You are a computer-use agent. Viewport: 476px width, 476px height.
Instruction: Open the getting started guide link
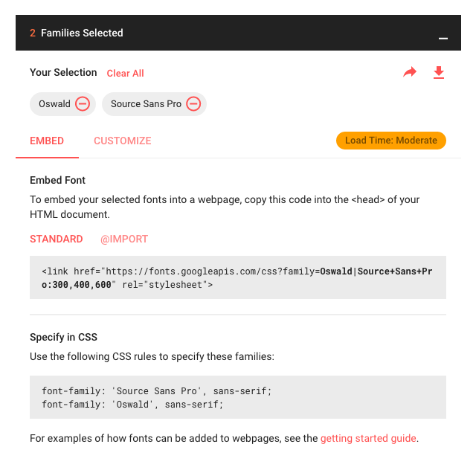(368, 438)
